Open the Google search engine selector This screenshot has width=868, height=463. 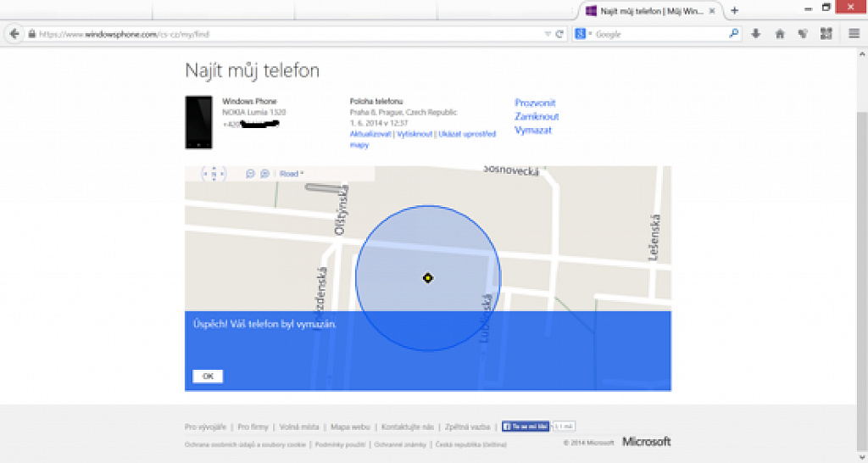click(x=582, y=34)
